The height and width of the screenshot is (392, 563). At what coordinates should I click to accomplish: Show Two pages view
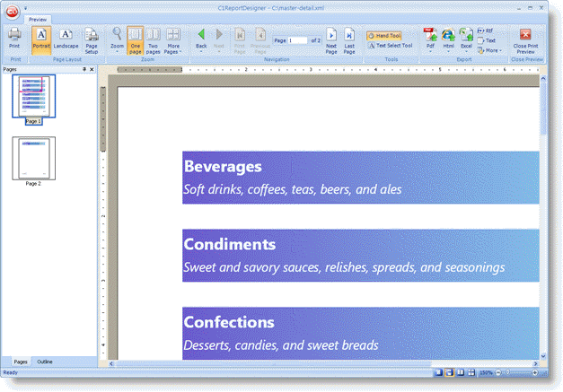click(x=154, y=39)
